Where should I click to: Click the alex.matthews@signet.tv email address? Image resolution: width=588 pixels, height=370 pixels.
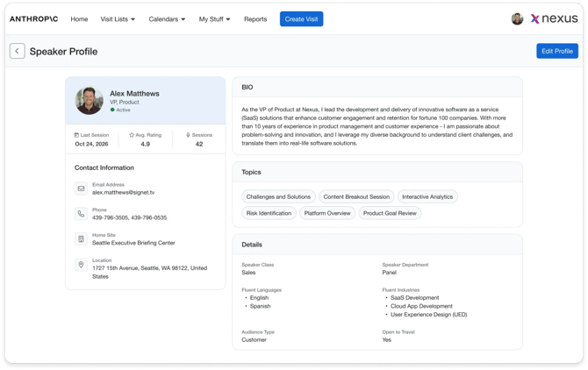(x=123, y=192)
